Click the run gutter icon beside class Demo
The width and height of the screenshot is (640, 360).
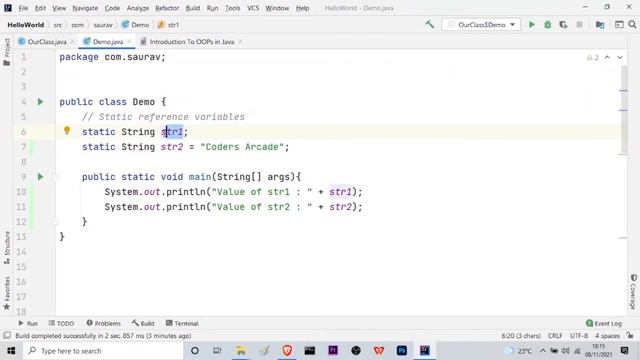tap(40, 102)
